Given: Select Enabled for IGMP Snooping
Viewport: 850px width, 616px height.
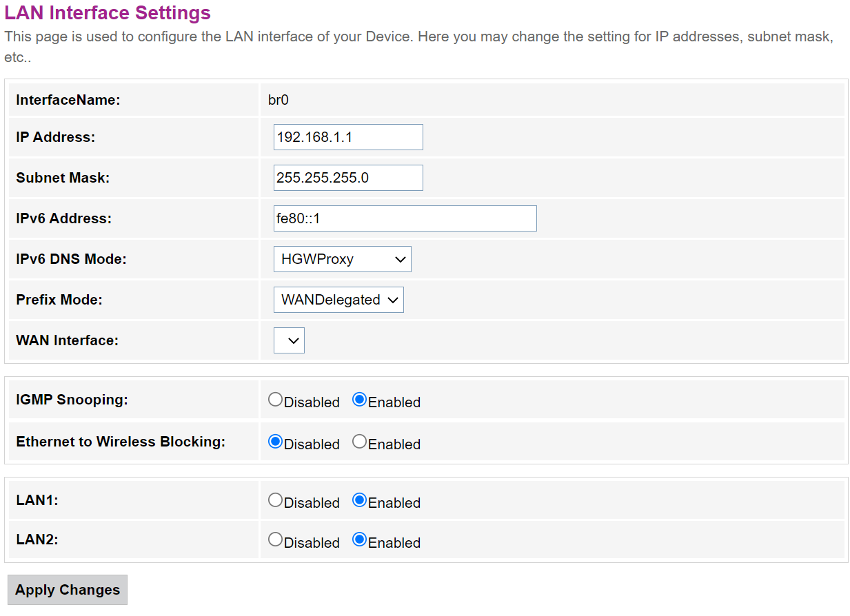Looking at the screenshot, I should click(x=359, y=400).
